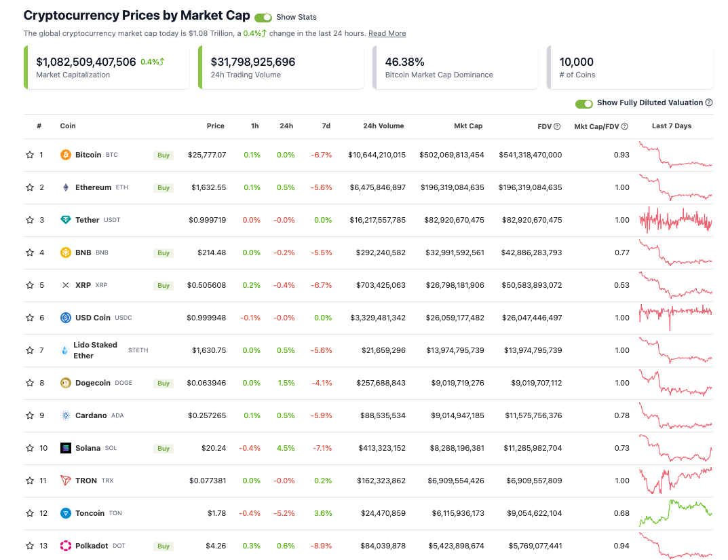728x560 pixels.
Task: Sort by 24h change column
Action: 286,126
